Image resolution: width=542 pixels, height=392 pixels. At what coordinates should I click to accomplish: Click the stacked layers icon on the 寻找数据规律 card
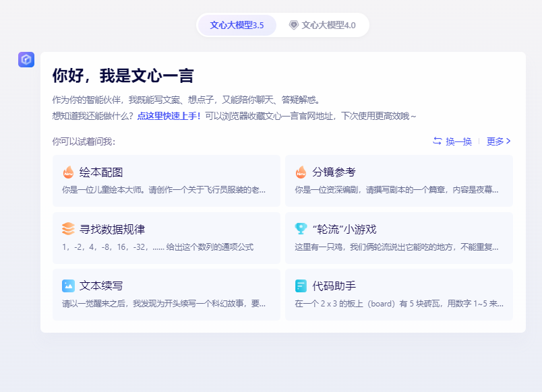pyautogui.click(x=69, y=228)
